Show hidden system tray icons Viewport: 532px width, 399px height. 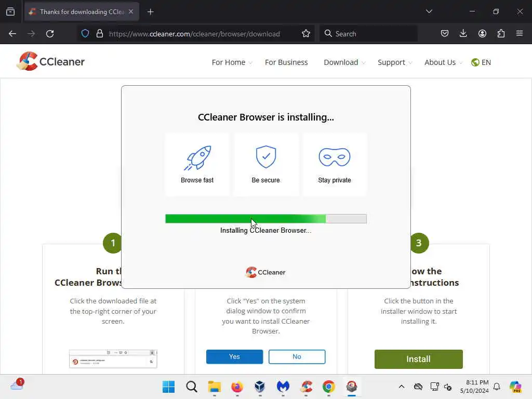[402, 387]
